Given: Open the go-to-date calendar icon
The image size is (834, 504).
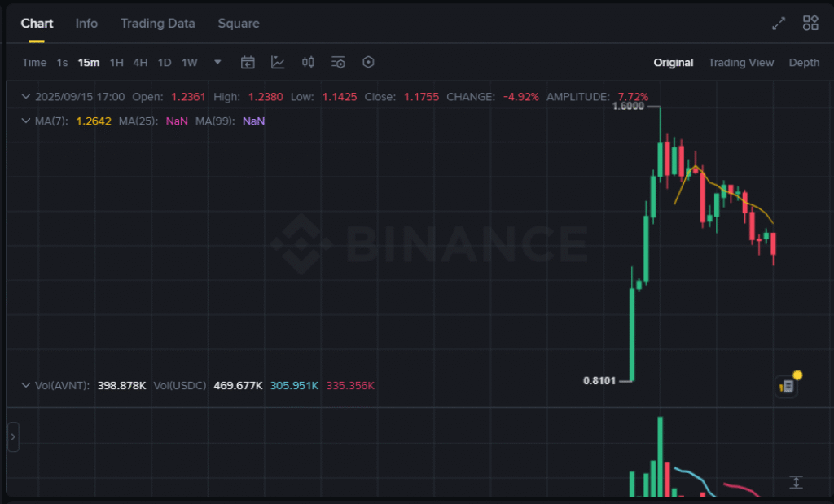Looking at the screenshot, I should pyautogui.click(x=248, y=63).
